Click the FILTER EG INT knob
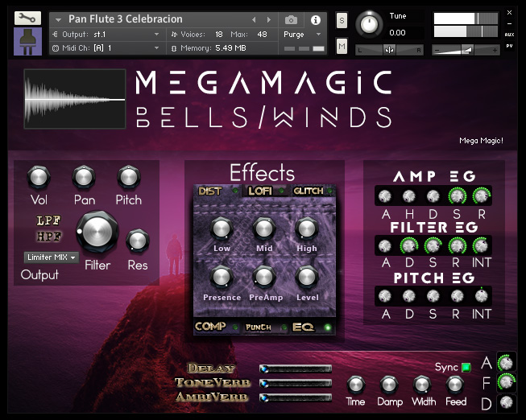 (x=482, y=246)
